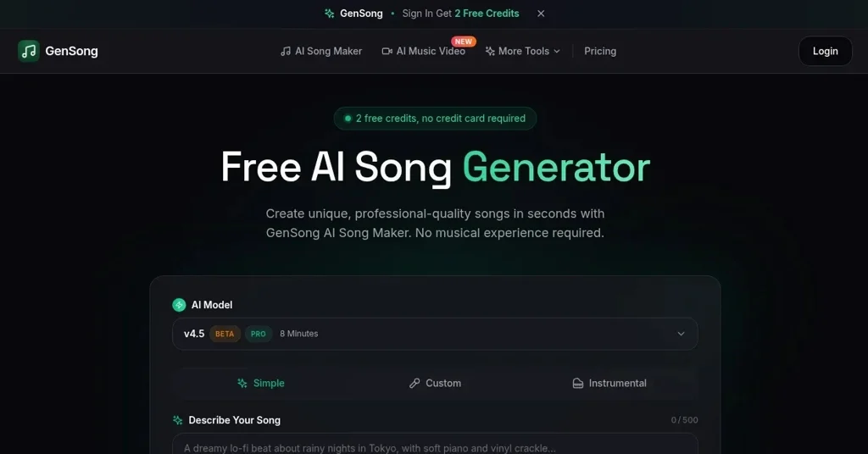Click the chevron arrow in model selector
The image size is (868, 454).
[681, 334]
